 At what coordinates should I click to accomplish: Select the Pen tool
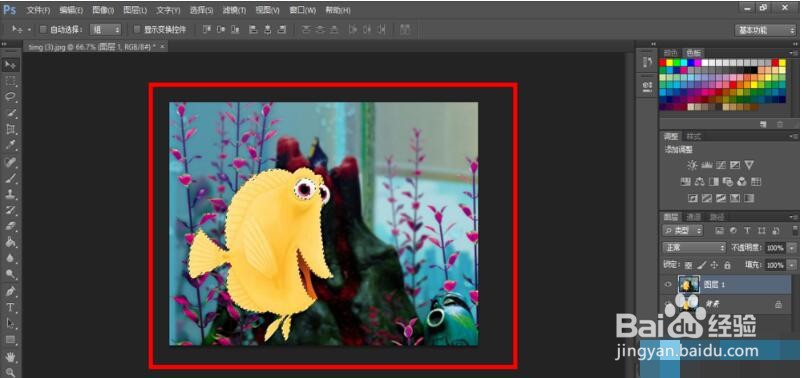coord(10,291)
